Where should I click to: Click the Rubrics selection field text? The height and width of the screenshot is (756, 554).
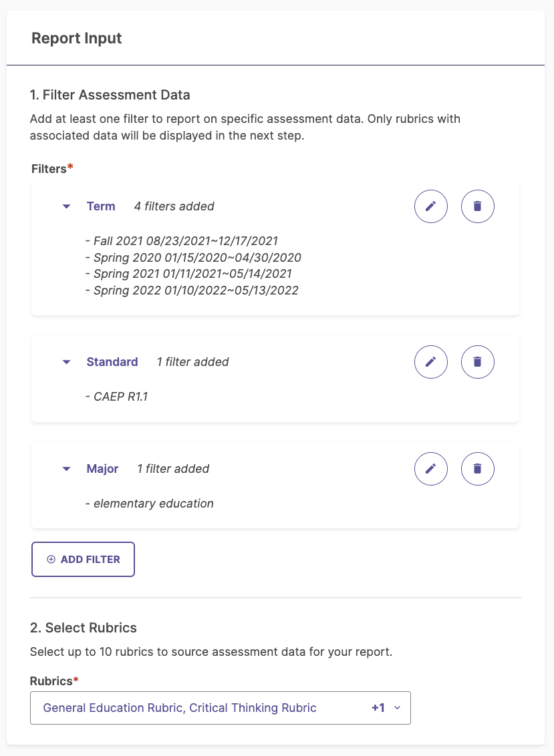point(180,708)
